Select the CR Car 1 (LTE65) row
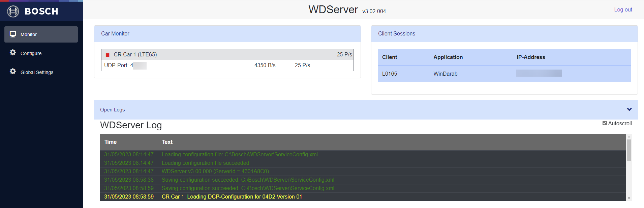 coord(227,55)
